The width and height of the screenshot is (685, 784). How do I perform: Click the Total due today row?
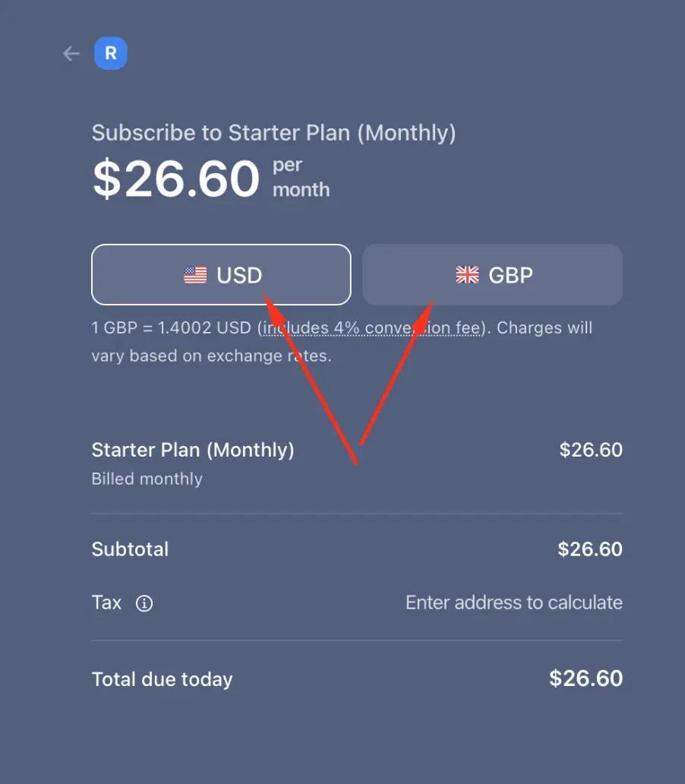point(357,678)
